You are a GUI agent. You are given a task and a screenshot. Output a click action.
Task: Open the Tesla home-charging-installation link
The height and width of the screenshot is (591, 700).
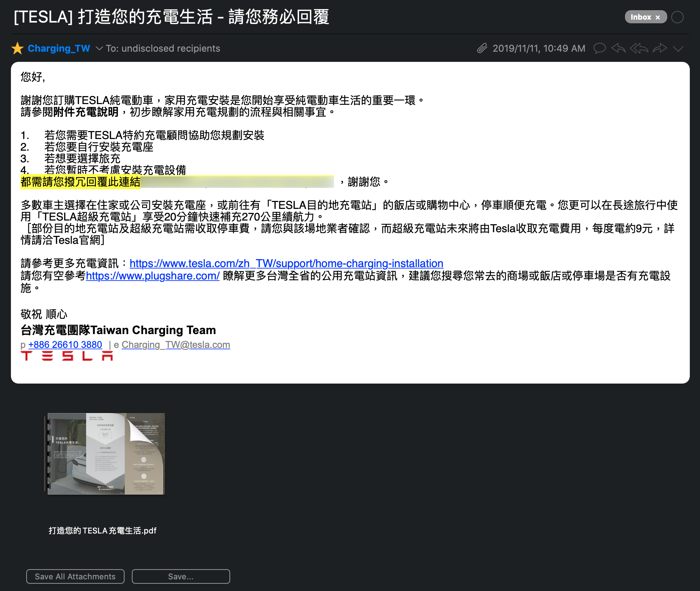pyautogui.click(x=286, y=263)
